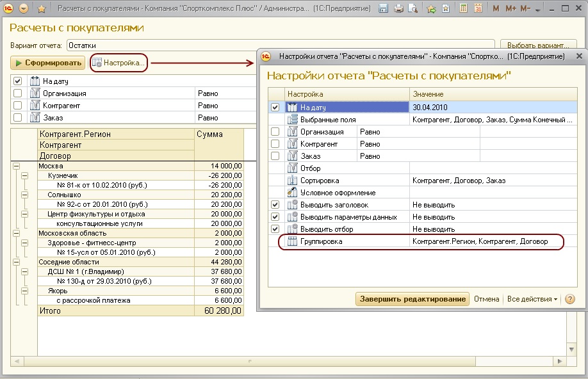
Task: Open the calculator icon
Action: (463, 8)
